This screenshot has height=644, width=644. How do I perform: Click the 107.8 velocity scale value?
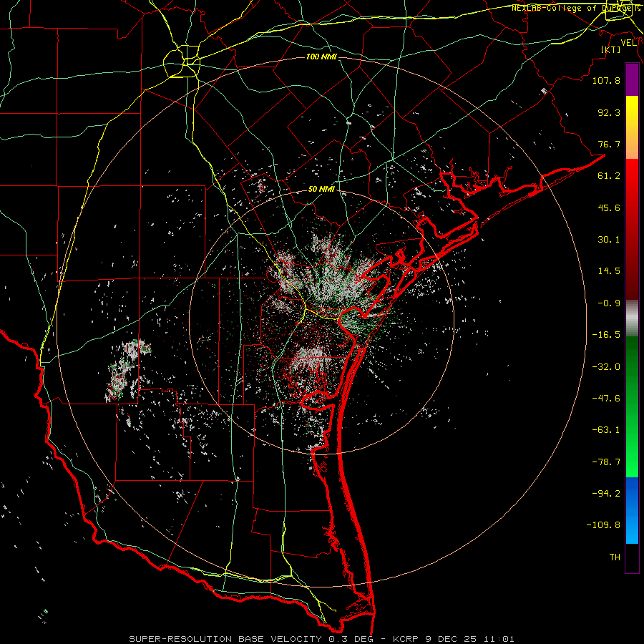coord(606,80)
